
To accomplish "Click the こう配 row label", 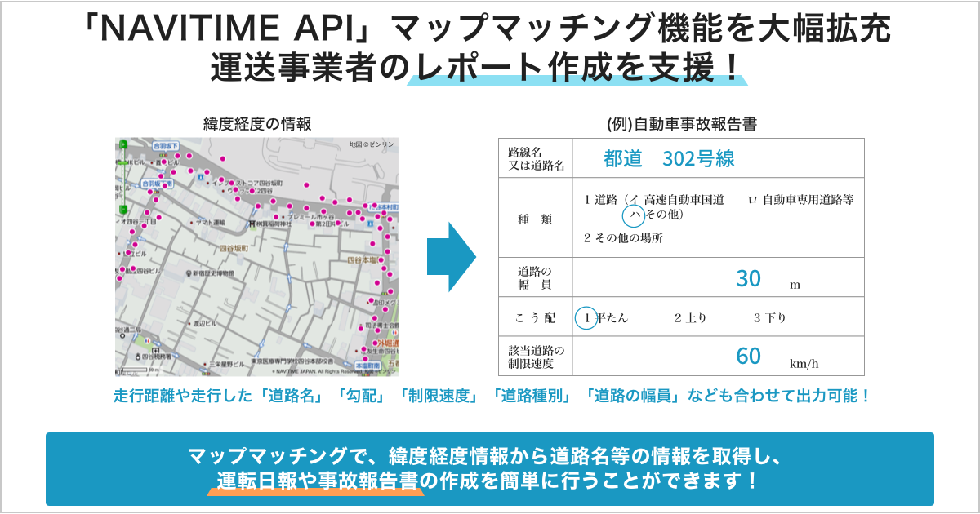I will point(535,317).
